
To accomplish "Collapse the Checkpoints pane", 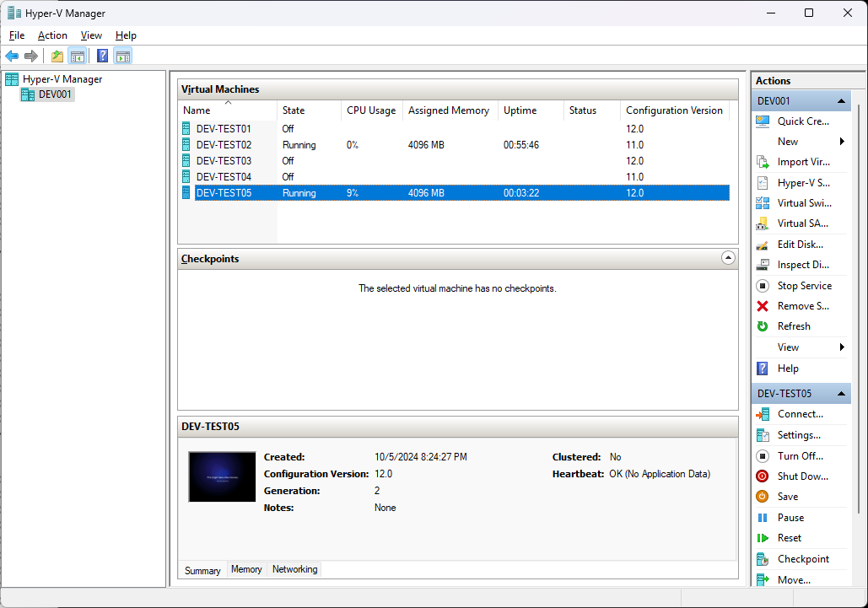I will 729,258.
